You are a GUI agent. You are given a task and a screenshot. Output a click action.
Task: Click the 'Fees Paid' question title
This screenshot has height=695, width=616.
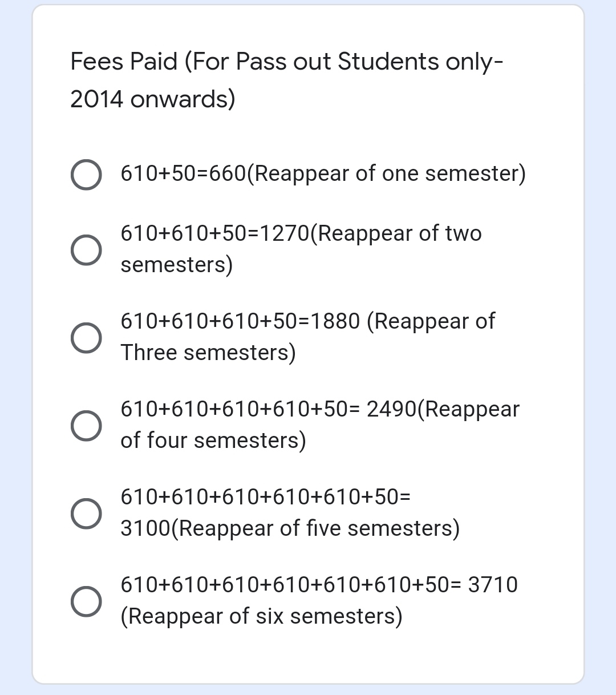coord(124,62)
